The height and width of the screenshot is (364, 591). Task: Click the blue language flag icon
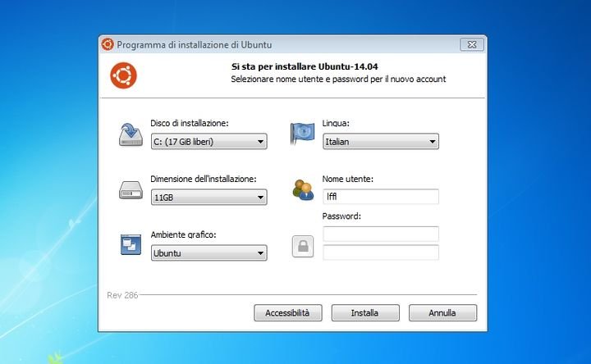click(302, 134)
